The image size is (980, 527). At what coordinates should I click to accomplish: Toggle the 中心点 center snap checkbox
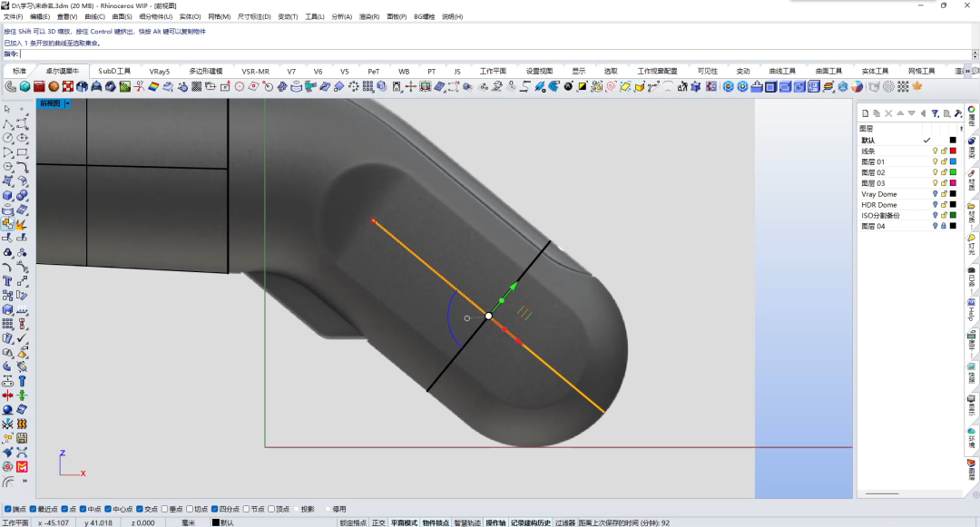click(x=108, y=510)
